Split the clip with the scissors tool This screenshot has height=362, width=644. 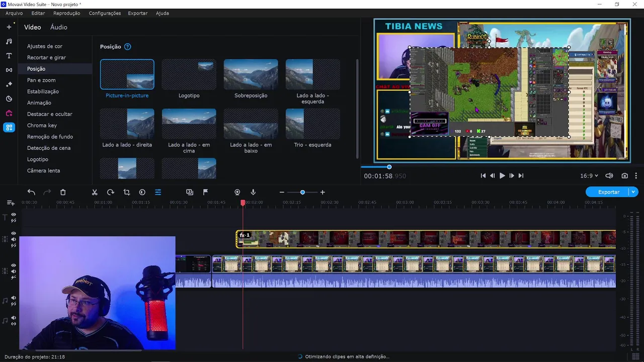coord(94,192)
